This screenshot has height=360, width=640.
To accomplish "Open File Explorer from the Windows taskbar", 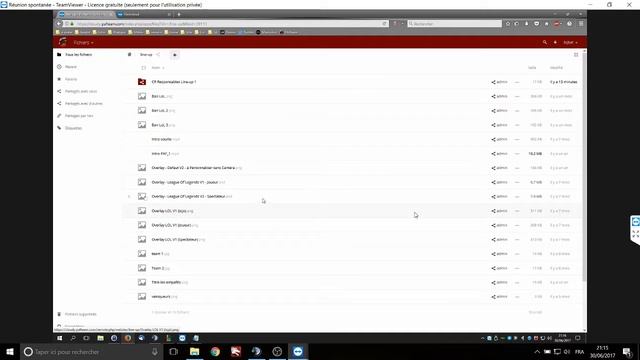I will point(194,351).
